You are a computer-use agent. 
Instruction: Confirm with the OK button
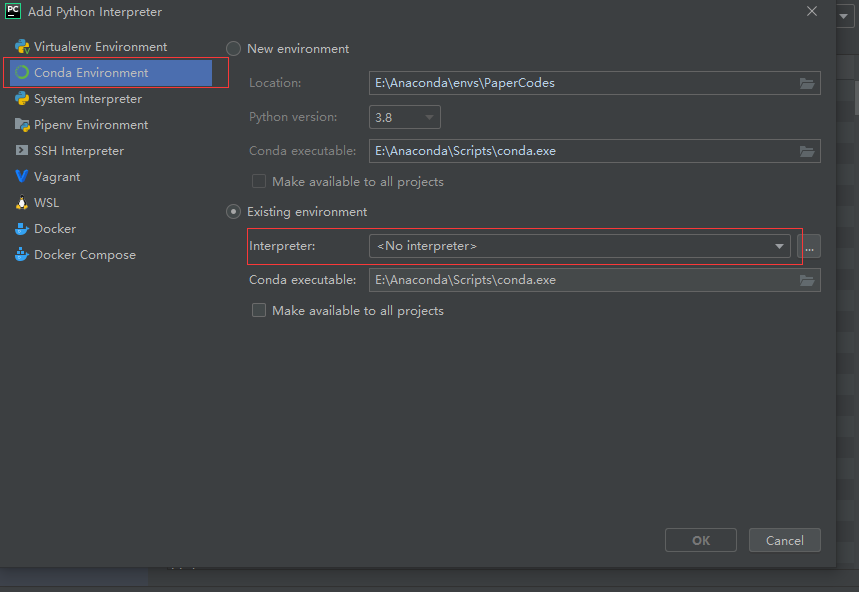(701, 541)
